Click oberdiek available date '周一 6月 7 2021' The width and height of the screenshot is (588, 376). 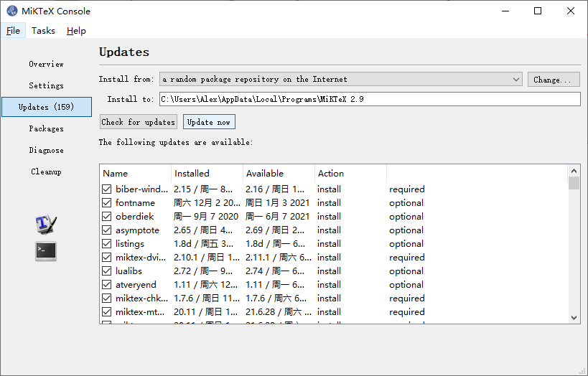click(278, 217)
